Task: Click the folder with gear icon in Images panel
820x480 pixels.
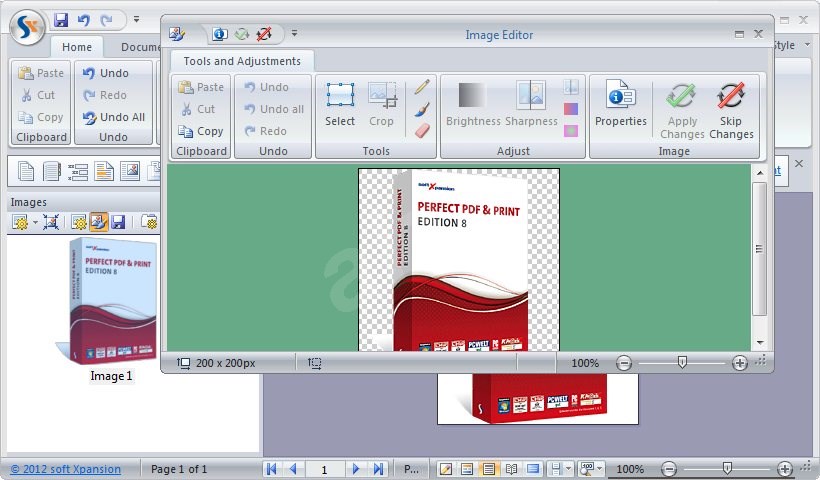Action: point(149,222)
